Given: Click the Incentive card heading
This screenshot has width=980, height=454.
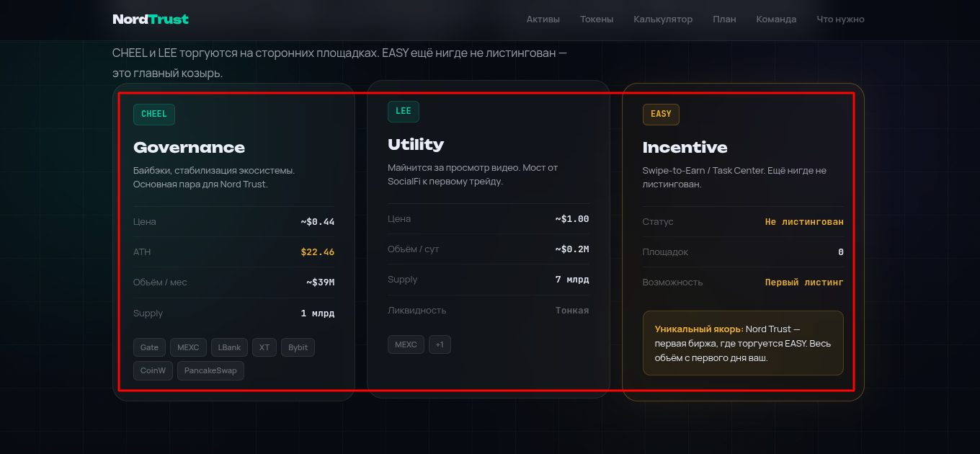Looking at the screenshot, I should [685, 148].
